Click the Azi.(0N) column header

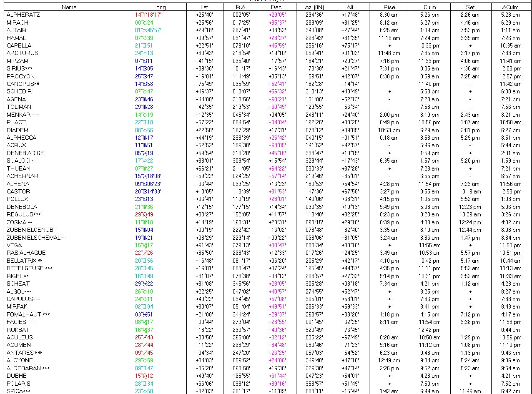pos(314,7)
